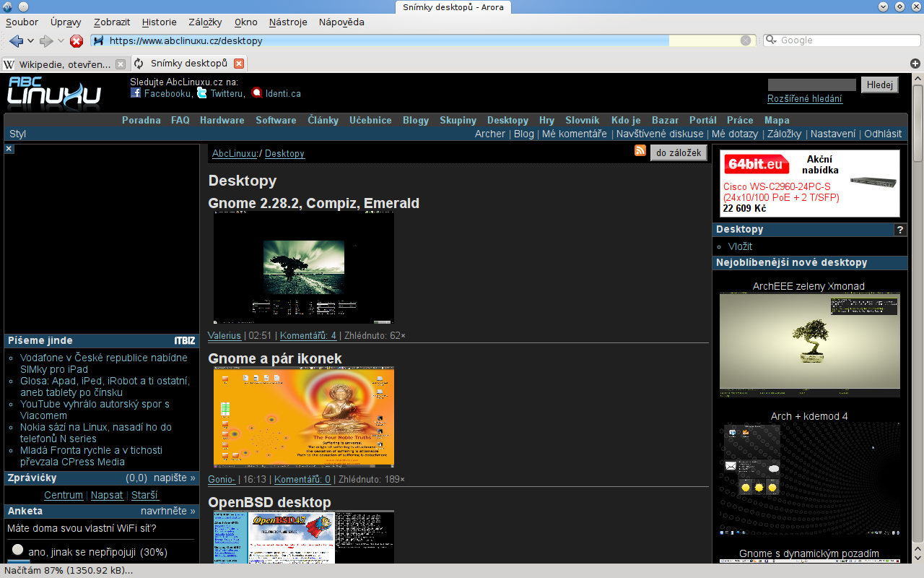Click the Google search magnifier icon
924x578 pixels.
[x=771, y=40]
